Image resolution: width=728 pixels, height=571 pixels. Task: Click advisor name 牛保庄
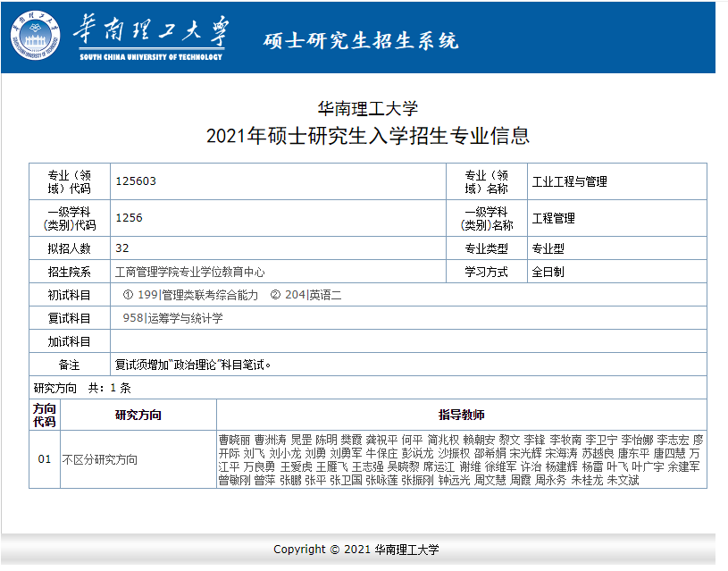tap(381, 453)
